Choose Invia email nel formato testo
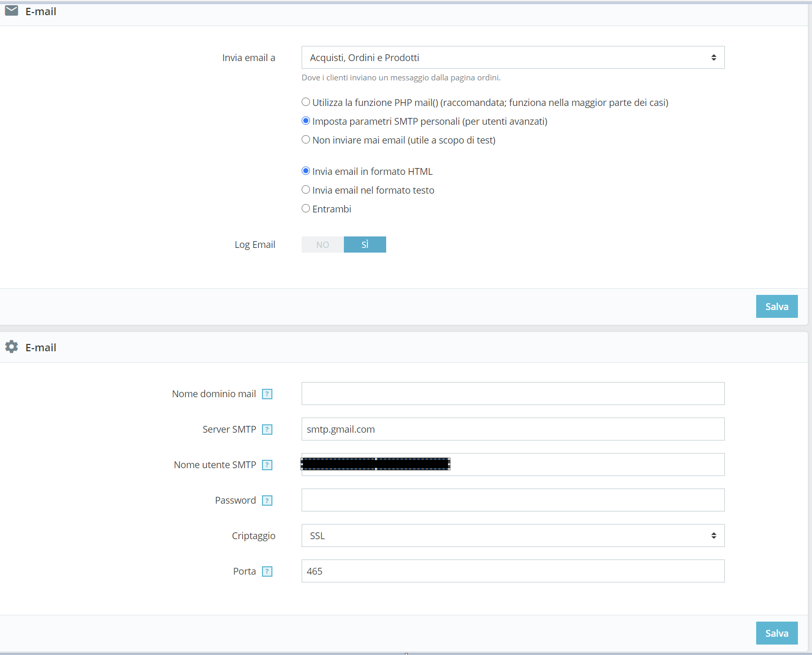Viewport: 812px width, 655px height. pyautogui.click(x=306, y=189)
